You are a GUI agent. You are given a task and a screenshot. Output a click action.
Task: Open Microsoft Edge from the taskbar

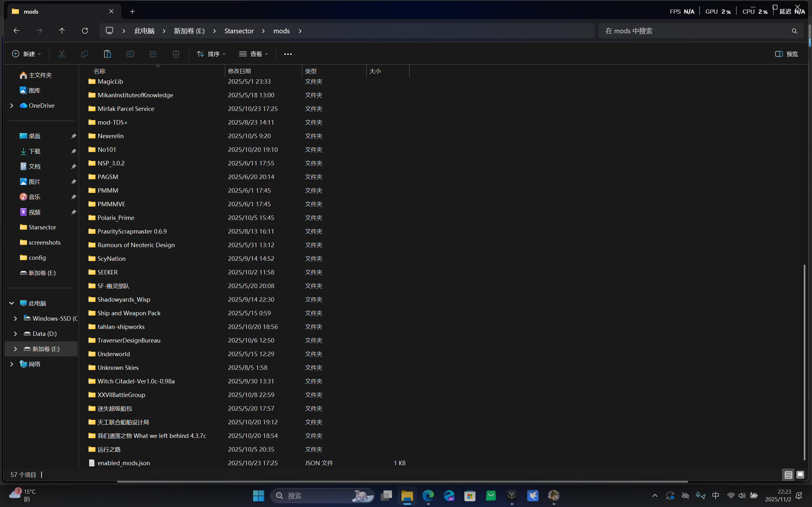coord(428,495)
